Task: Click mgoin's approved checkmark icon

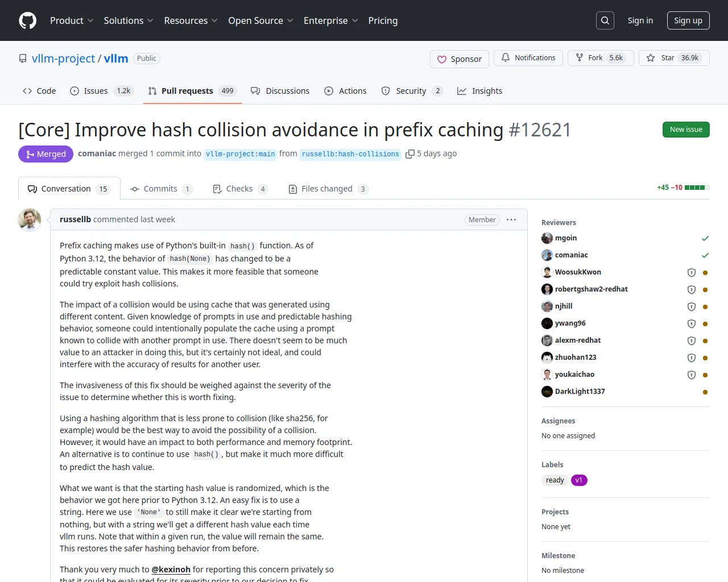Action: (x=705, y=238)
